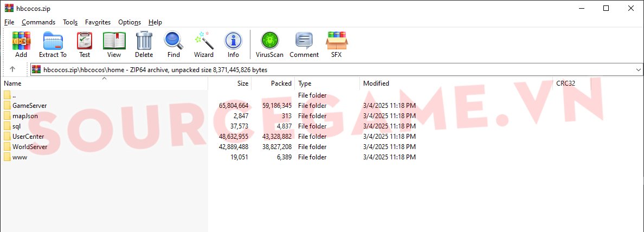
Task: Select the GameServer folder
Action: tap(29, 106)
